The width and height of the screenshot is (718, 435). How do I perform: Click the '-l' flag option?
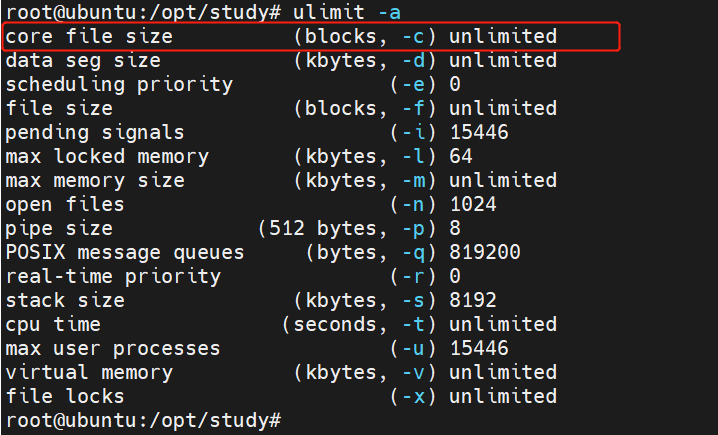413,157
